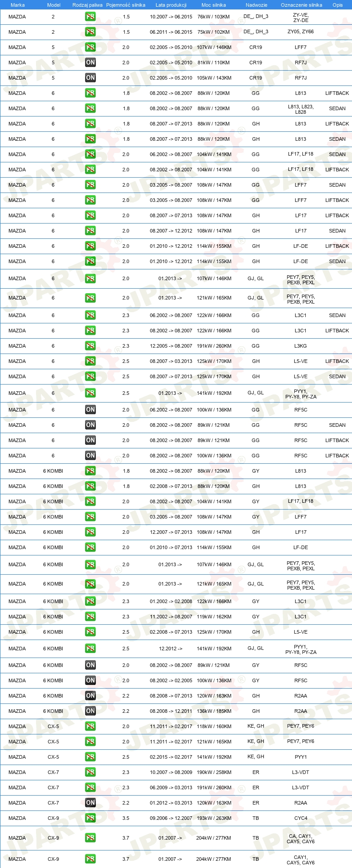
Task: Click petrol icon in Mazda 5 LFF7 row
Action: pyautogui.click(x=90, y=47)
